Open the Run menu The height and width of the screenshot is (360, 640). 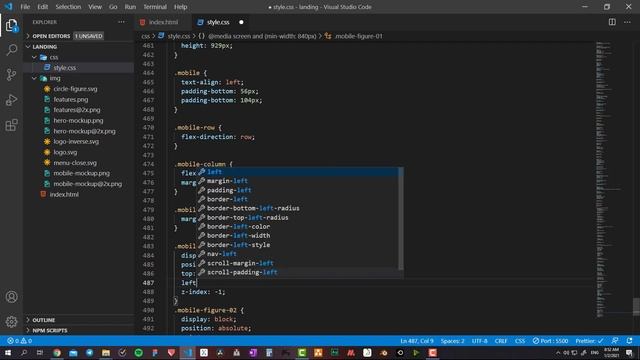[130, 7]
